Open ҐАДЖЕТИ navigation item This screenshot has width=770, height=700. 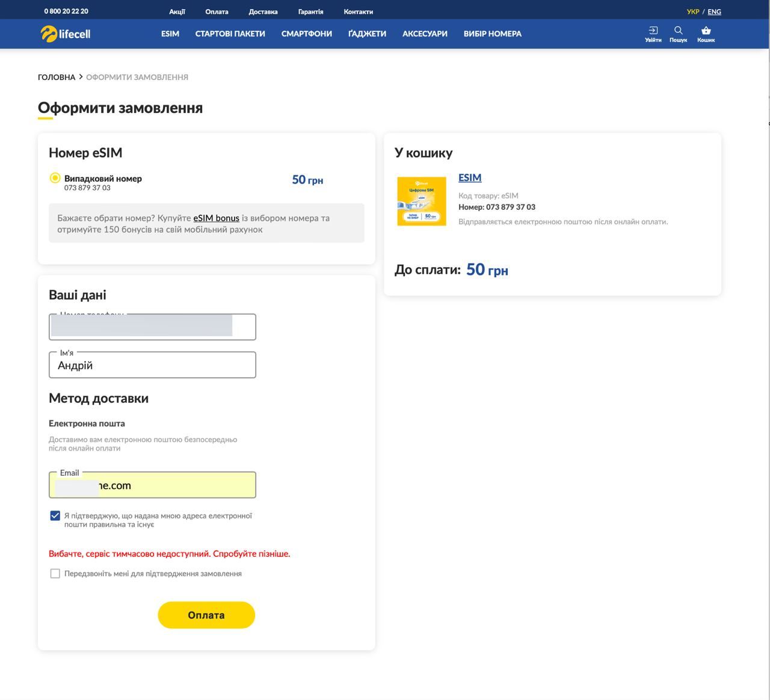pos(367,34)
